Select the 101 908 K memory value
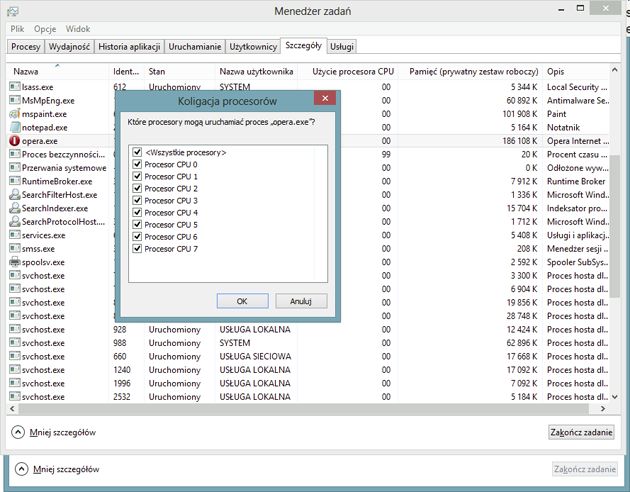The height and width of the screenshot is (492, 630). 520,114
